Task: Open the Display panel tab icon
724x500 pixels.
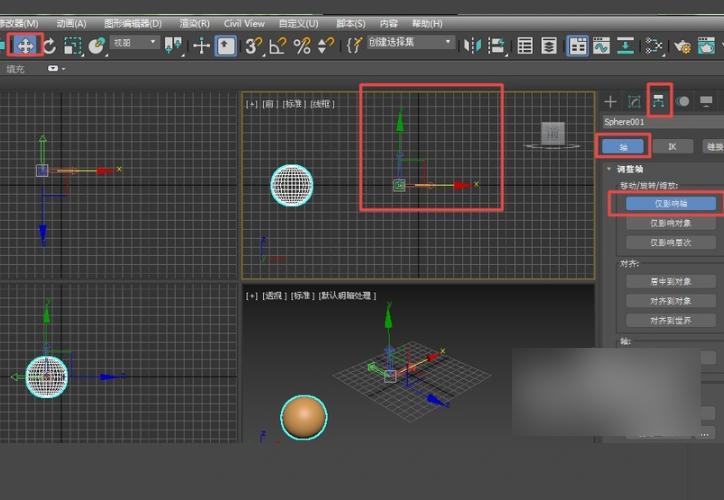Action: pyautogui.click(x=707, y=101)
